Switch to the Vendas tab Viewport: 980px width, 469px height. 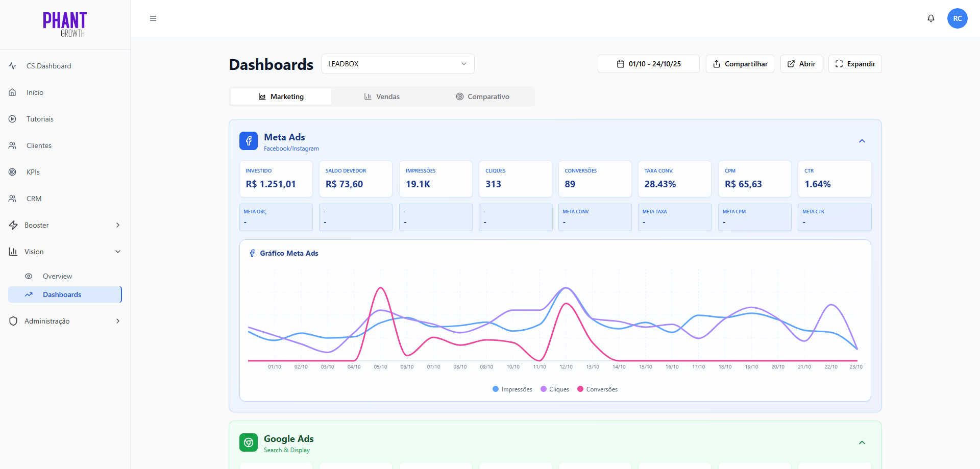point(382,96)
